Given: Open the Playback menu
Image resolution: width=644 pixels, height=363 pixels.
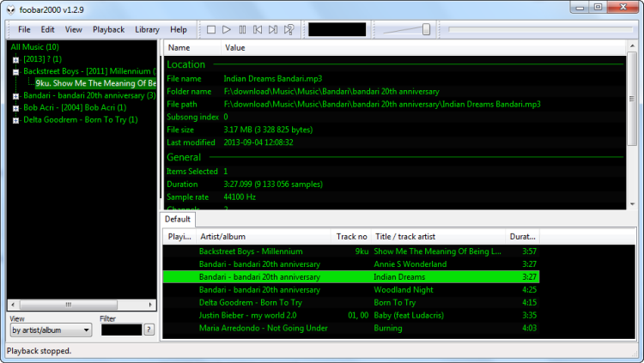Looking at the screenshot, I should (108, 29).
